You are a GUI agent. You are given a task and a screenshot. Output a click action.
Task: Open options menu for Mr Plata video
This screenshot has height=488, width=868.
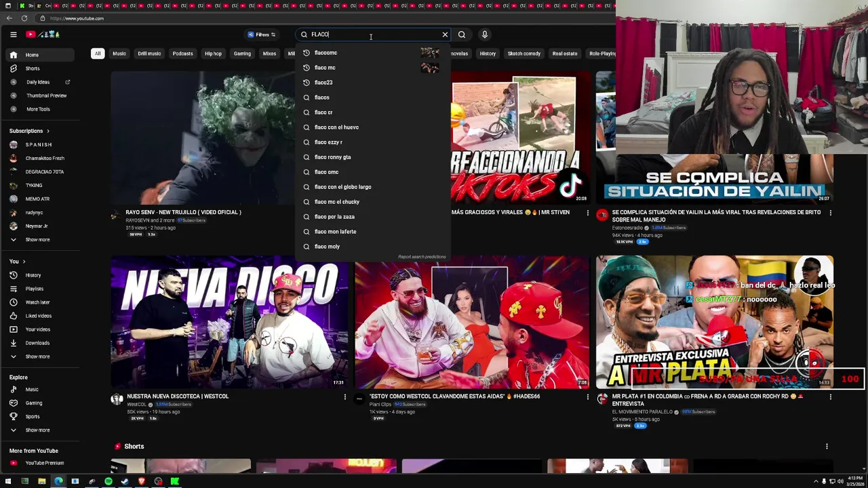coord(830,397)
